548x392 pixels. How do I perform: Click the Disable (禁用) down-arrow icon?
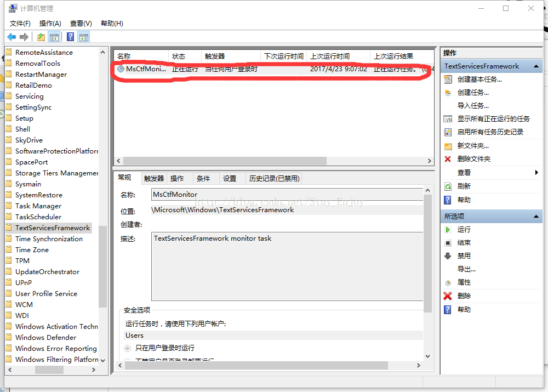448,256
